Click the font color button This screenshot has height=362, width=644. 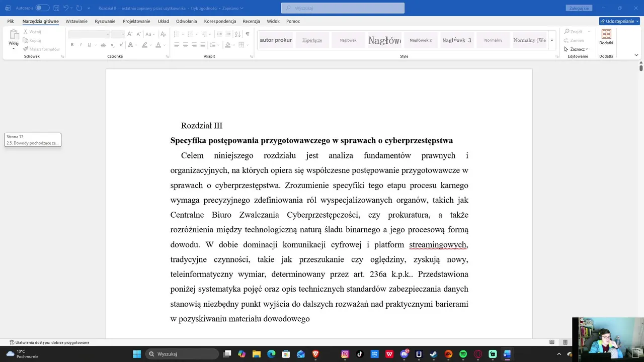tap(158, 45)
